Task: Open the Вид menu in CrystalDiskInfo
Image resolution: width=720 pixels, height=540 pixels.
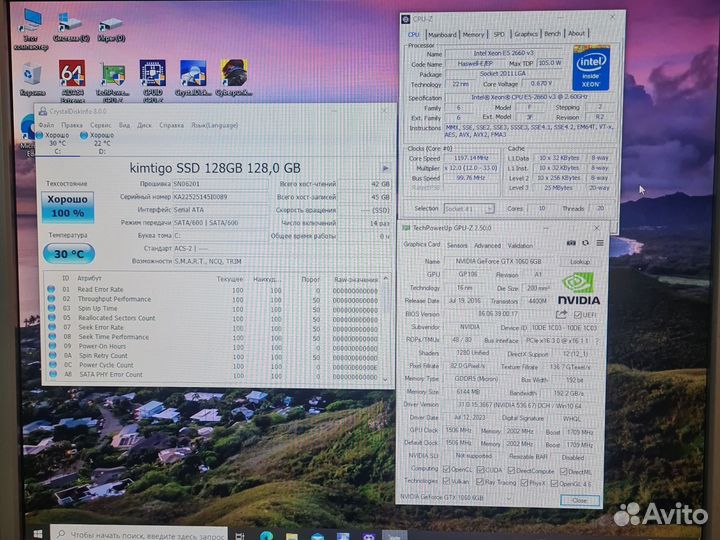Action: [124, 125]
